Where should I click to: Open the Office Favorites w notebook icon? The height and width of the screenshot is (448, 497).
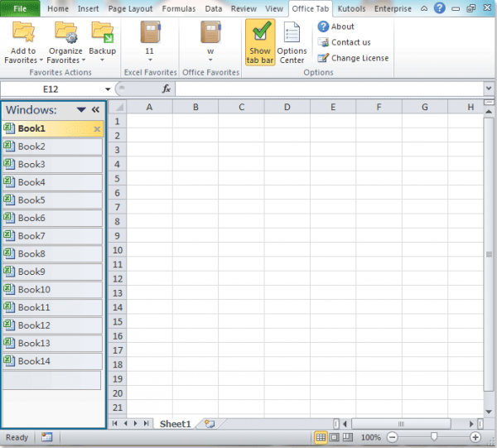pyautogui.click(x=210, y=32)
